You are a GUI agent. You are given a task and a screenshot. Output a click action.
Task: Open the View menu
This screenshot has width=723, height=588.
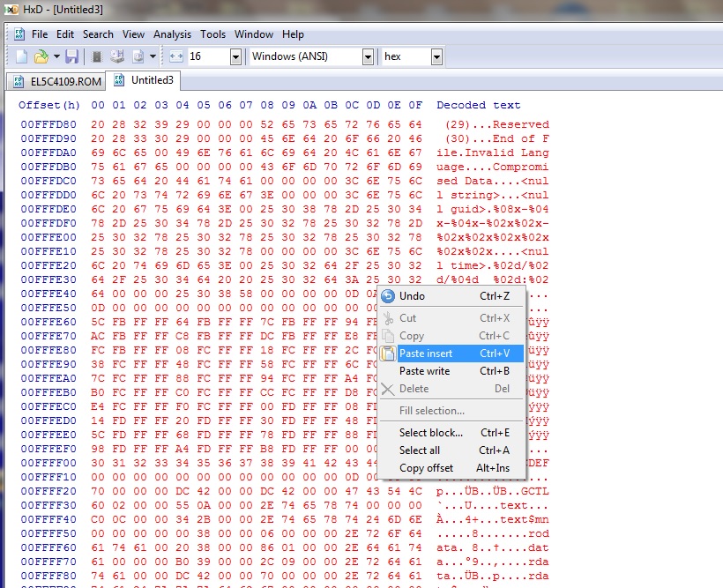point(133,34)
